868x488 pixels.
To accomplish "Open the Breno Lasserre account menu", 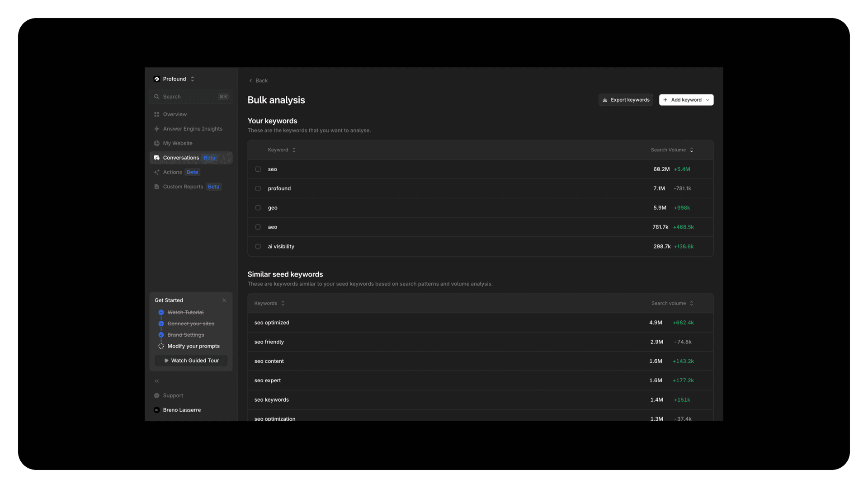I will [182, 410].
